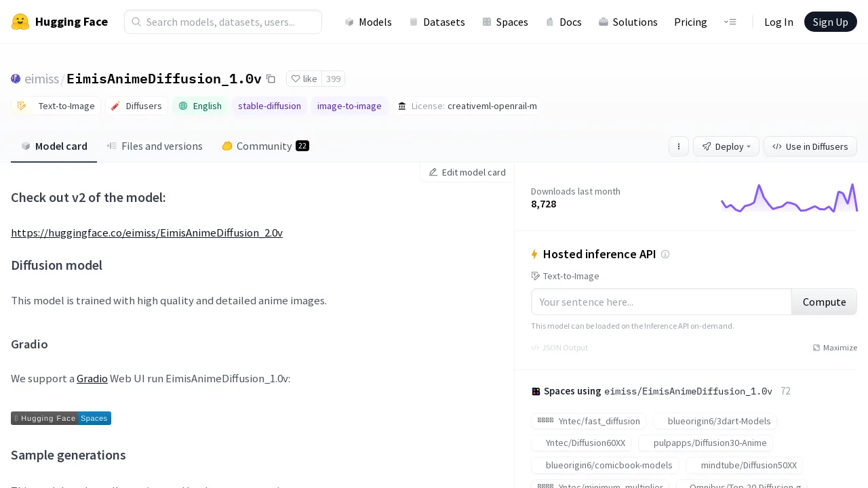Open the Gradio hyperlink

click(x=92, y=378)
